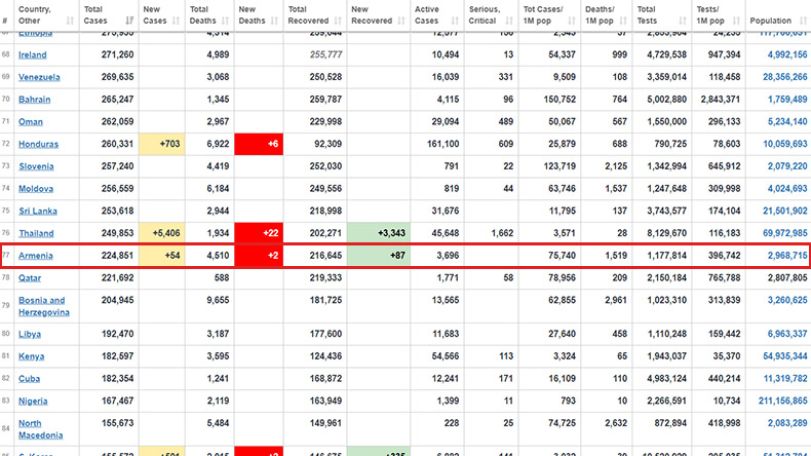The image size is (811, 456).
Task: Click sort icon for New Cases column
Action: tap(176, 21)
